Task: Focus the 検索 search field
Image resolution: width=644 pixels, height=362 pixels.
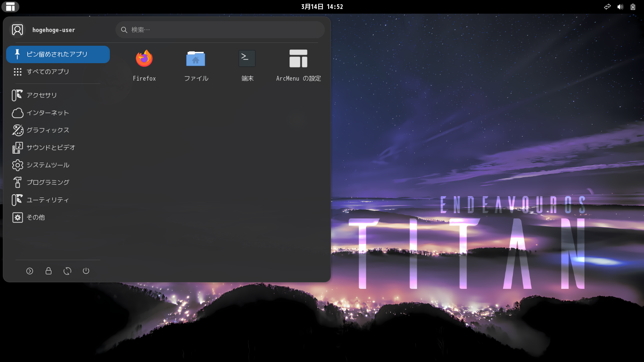Action: pyautogui.click(x=220, y=30)
